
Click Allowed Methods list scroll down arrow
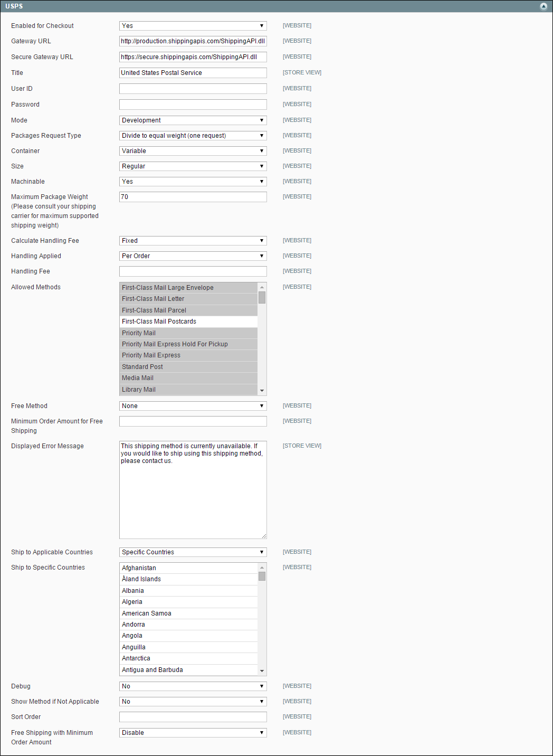click(262, 391)
